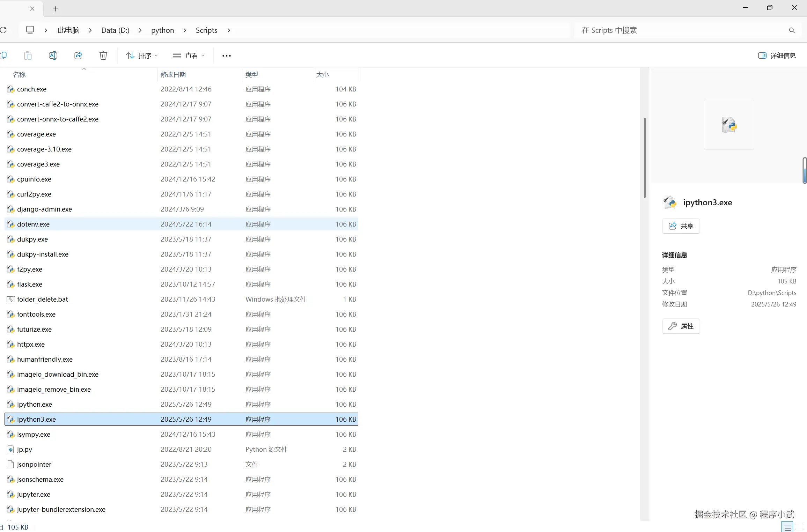Expand chevron after Scripts in breadcrumb
Screen dimensions: 807x532
229,30
